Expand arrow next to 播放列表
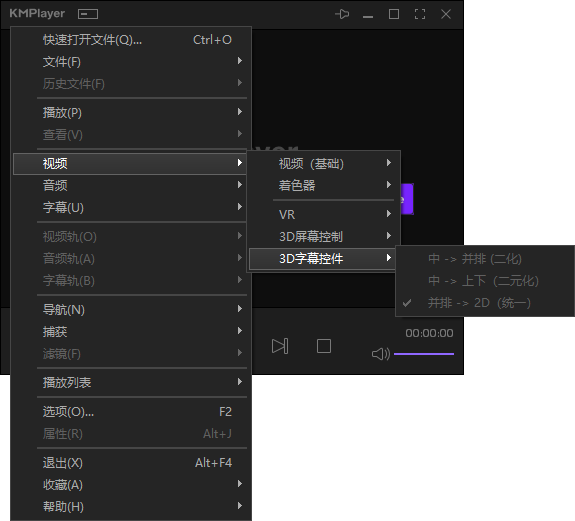 coord(240,382)
